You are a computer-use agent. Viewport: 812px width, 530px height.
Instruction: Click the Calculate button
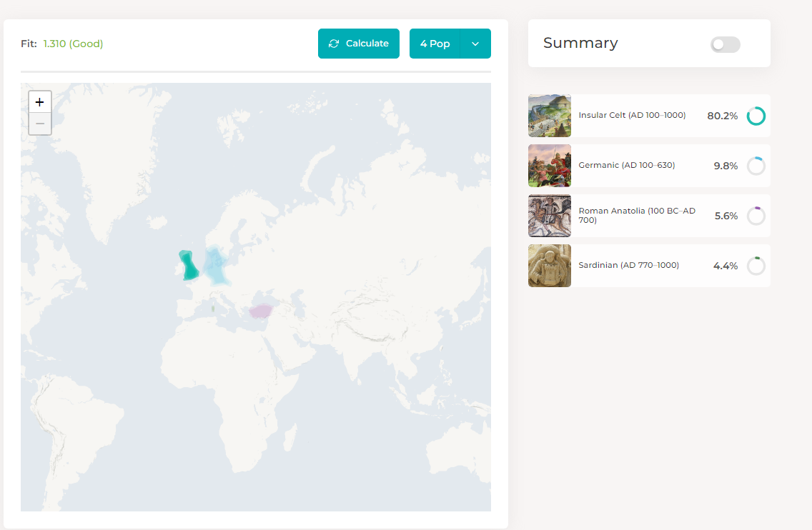pos(358,44)
